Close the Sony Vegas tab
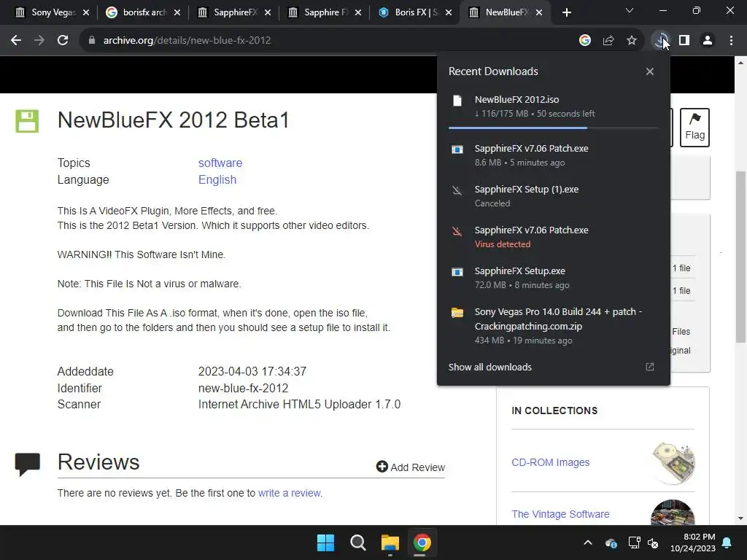747x560 pixels. [x=86, y=12]
